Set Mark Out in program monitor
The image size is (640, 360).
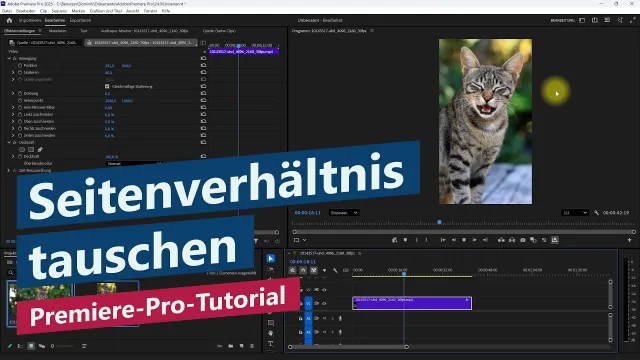pos(426,240)
